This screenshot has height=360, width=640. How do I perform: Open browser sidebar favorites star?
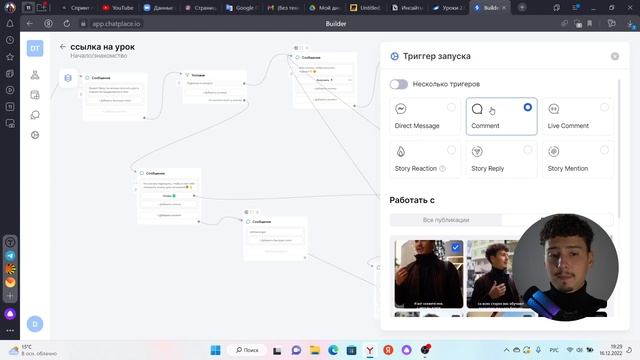click(x=10, y=57)
